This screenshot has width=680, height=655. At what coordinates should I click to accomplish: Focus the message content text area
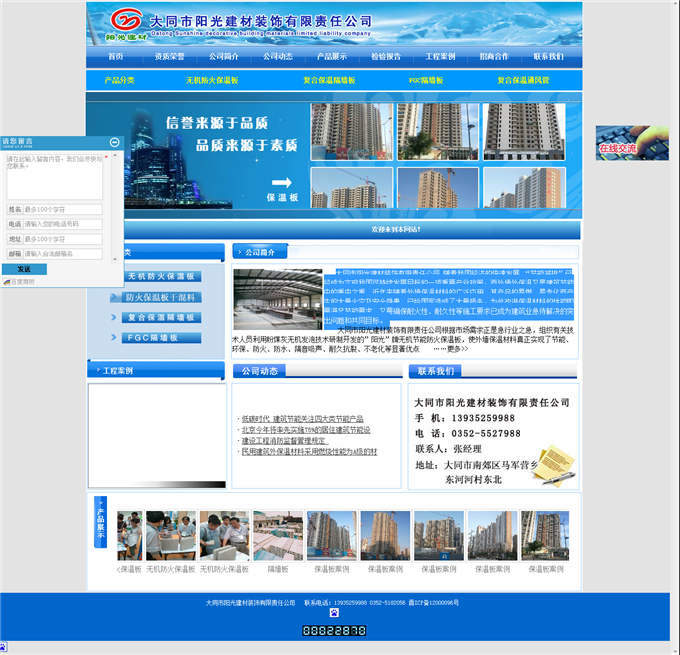click(x=54, y=176)
